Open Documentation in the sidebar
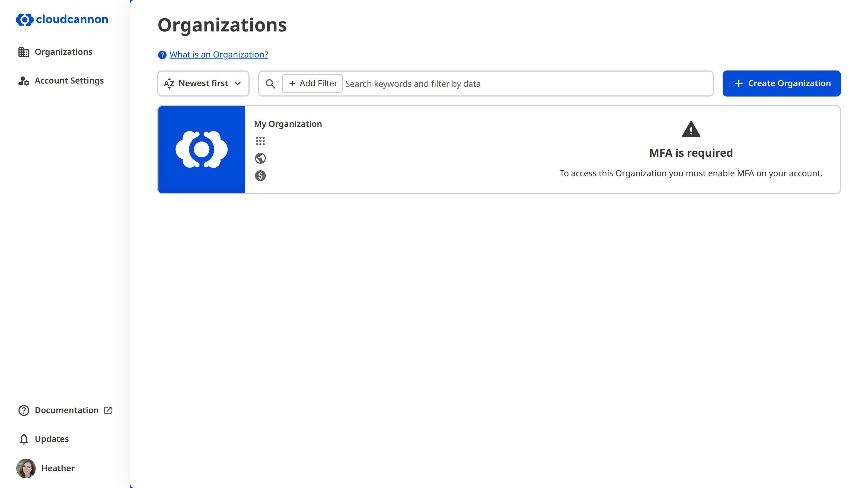The width and height of the screenshot is (868, 488). point(66,410)
